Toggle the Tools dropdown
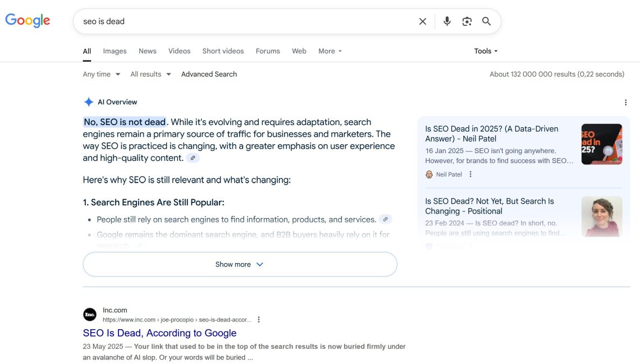This screenshot has height=364, width=640. pos(486,51)
